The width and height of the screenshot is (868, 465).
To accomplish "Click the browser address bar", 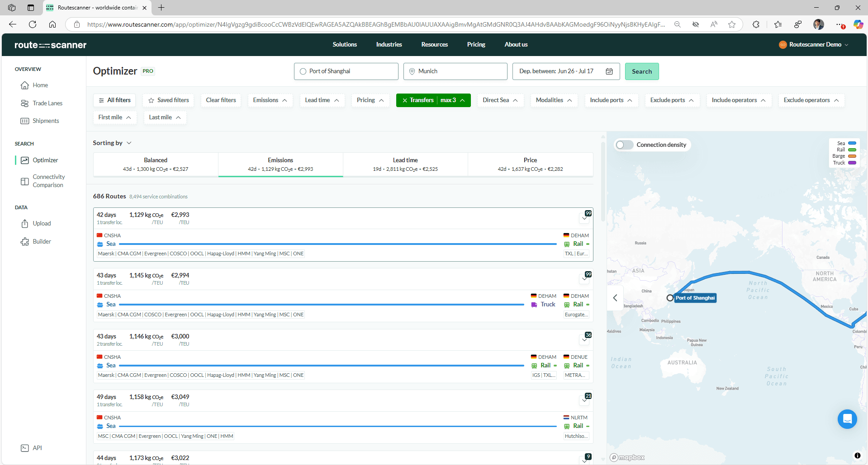I will pyautogui.click(x=375, y=24).
